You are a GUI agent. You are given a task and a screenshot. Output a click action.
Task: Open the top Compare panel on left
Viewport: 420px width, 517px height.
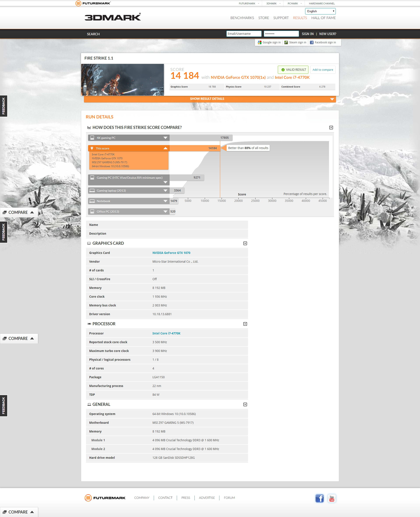[19, 213]
